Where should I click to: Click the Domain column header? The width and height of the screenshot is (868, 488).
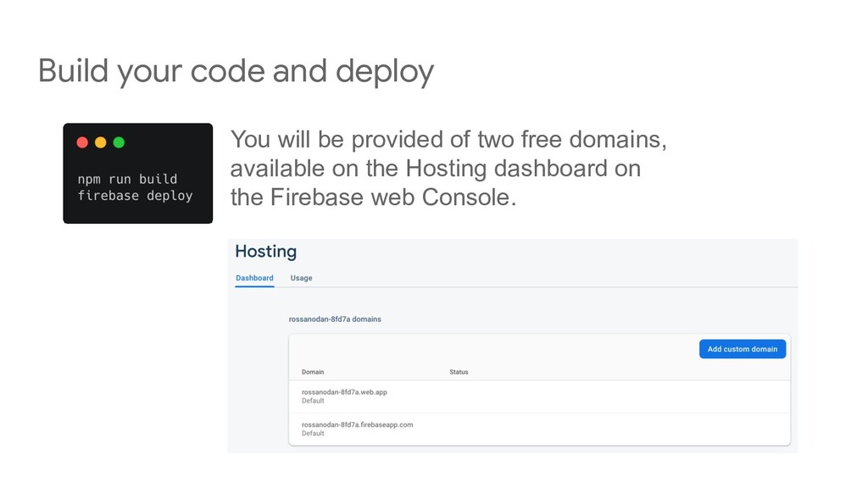click(x=313, y=373)
